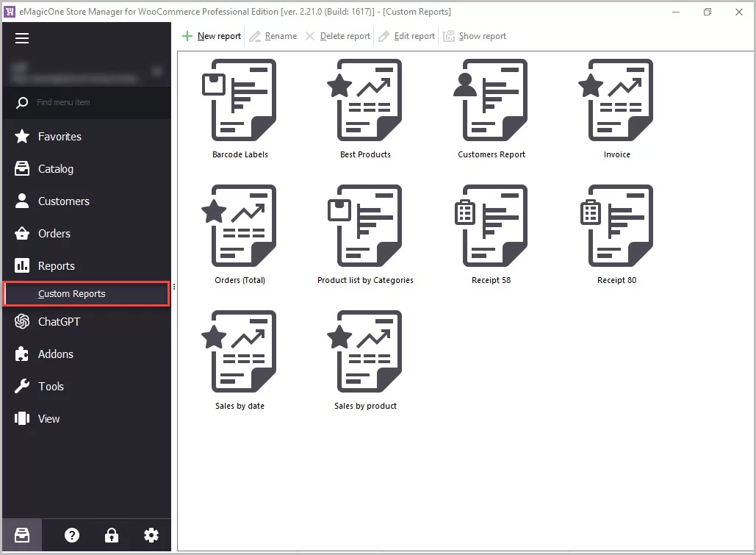Click the help question mark icon
This screenshot has width=756, height=555.
click(x=72, y=535)
